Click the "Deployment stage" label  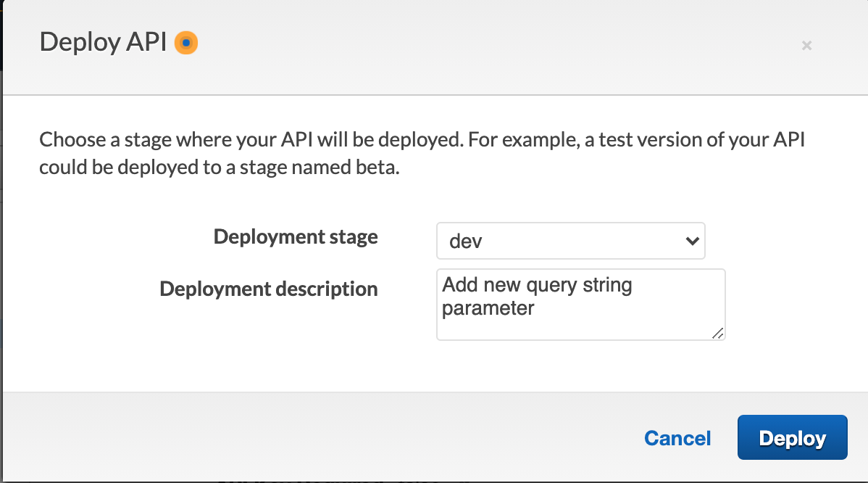296,237
